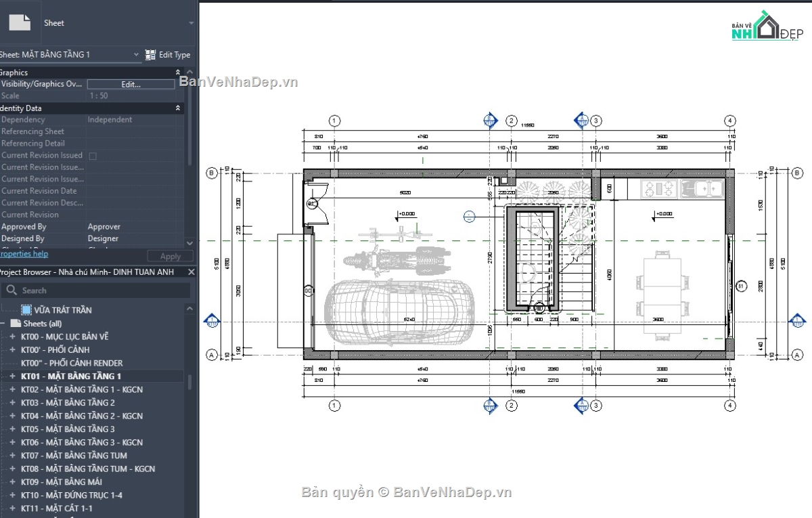Select grid bubble 4 below the plan
812x518 pixels.
[x=729, y=406]
